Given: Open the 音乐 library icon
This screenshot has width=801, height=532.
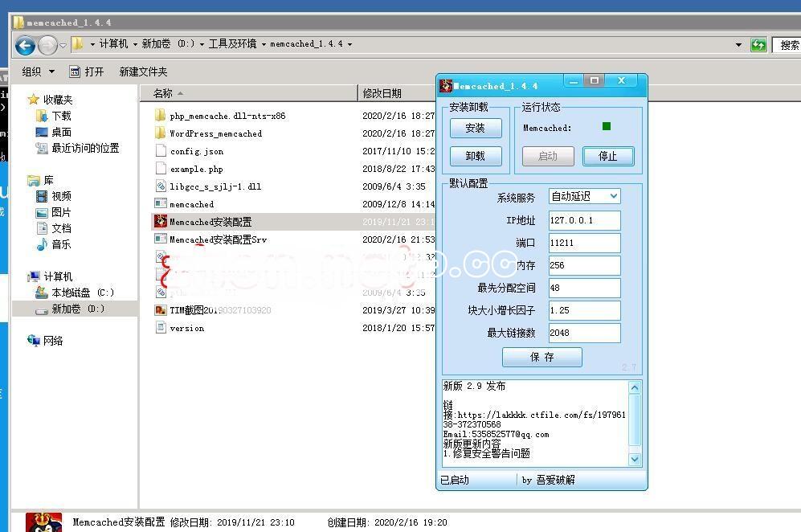Looking at the screenshot, I should click(42, 245).
